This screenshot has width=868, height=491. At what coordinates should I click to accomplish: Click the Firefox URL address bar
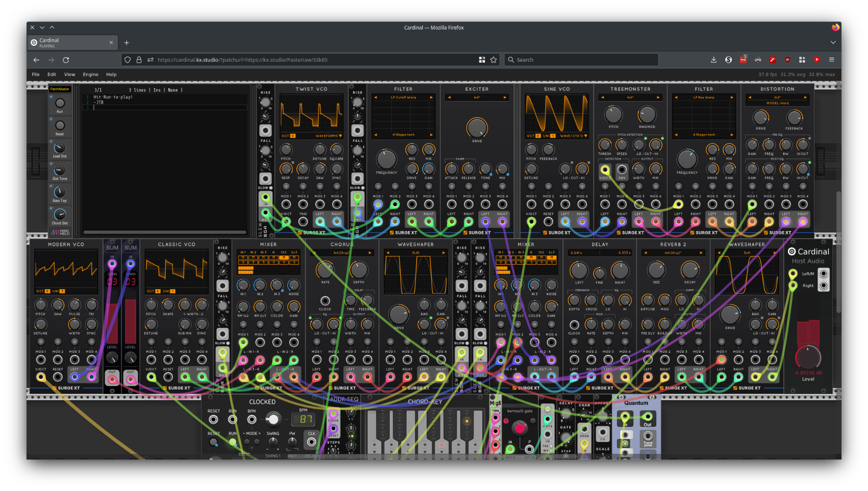point(311,60)
